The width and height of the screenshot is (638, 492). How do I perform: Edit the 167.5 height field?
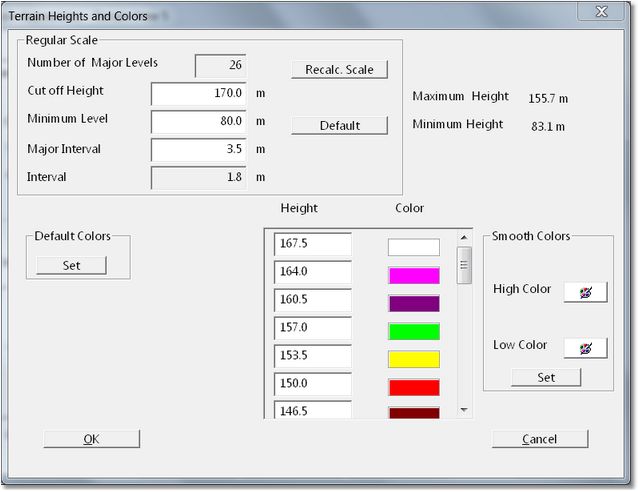tap(313, 244)
